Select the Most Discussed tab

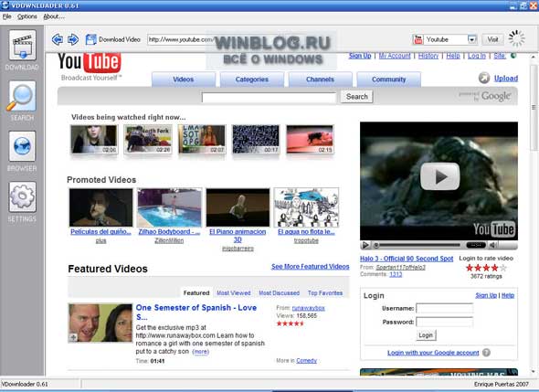(280, 293)
